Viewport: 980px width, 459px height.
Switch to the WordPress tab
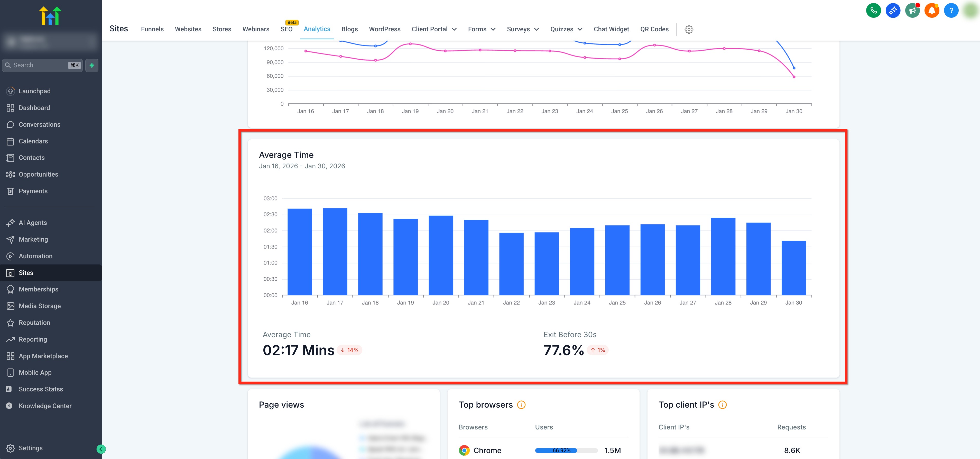384,29
